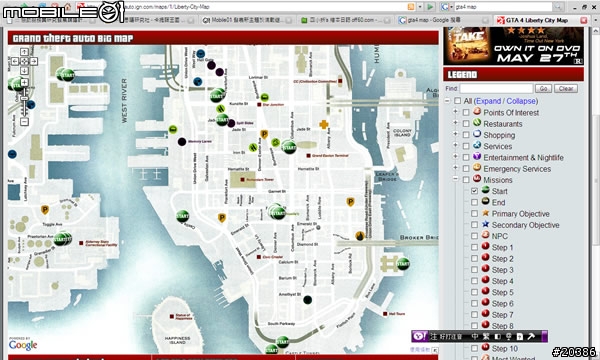
Task: Click the orange hospital cross marker on Albany Ave
Action: tap(324, 124)
